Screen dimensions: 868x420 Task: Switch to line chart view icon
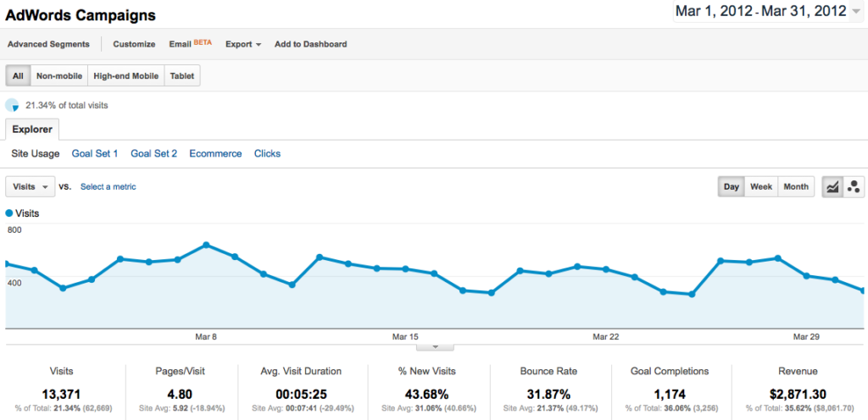[832, 187]
